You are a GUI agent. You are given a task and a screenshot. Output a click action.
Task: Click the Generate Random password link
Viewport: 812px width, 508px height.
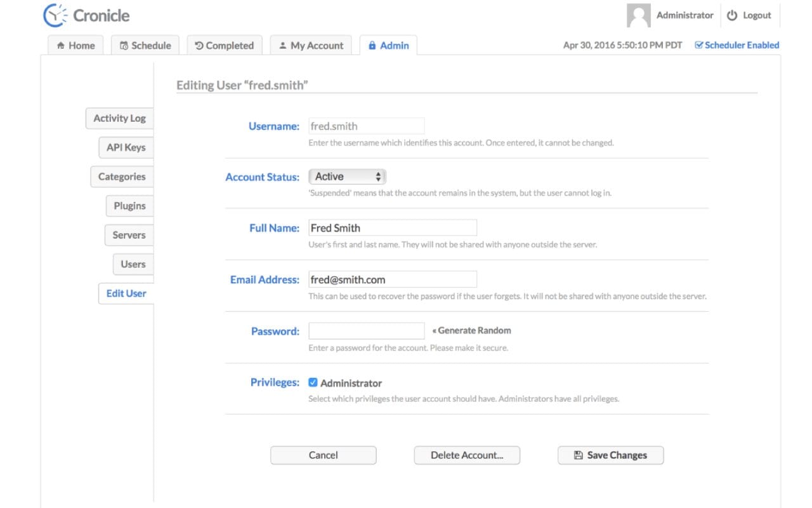[471, 331]
